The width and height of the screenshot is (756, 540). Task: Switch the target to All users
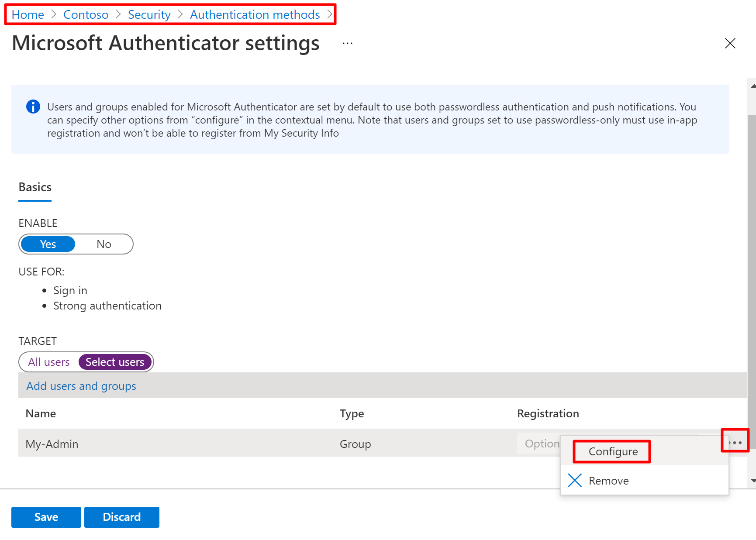49,362
